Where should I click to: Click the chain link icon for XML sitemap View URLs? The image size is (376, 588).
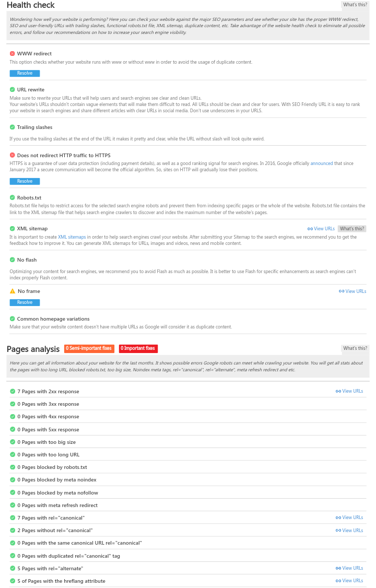310,229
